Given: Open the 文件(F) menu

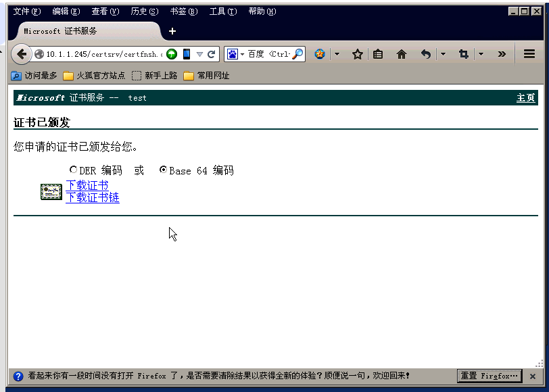Looking at the screenshot, I should point(27,11).
